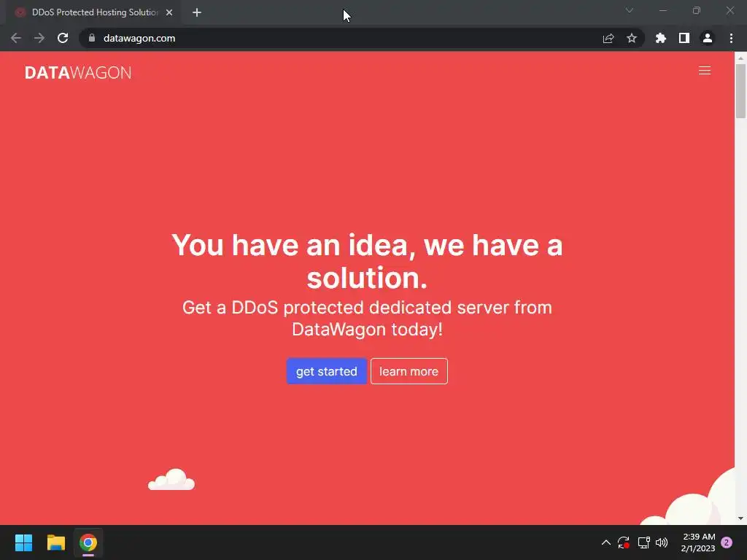747x560 pixels.
Task: Open File Explorer from the taskbar
Action: (55, 542)
